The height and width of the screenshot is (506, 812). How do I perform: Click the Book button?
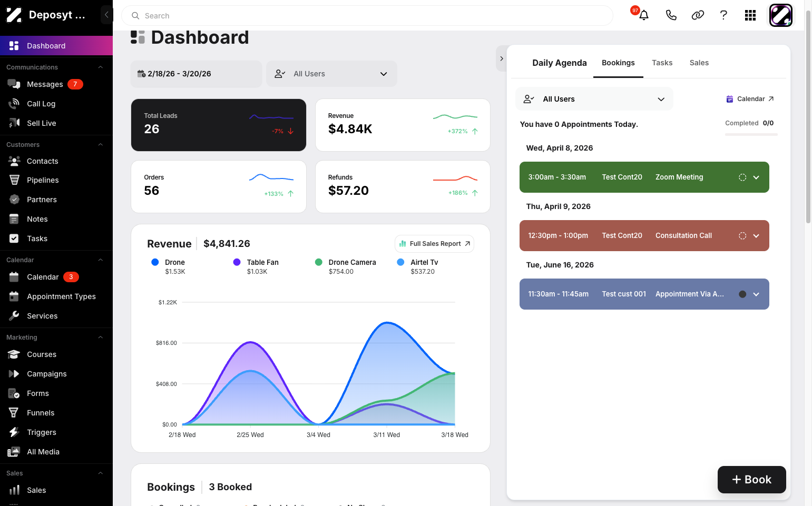click(751, 480)
